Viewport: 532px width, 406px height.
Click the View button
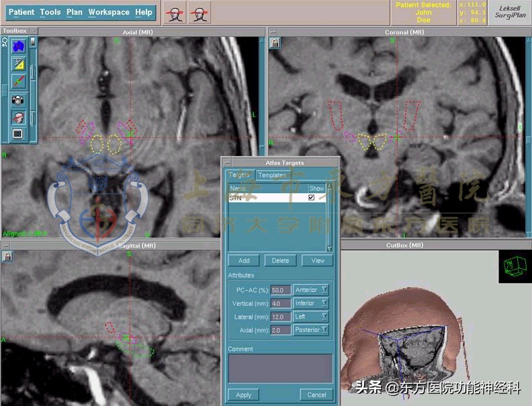pyautogui.click(x=318, y=261)
